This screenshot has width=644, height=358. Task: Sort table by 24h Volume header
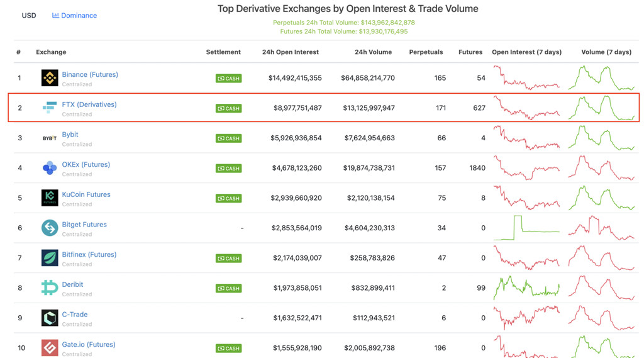373,52
